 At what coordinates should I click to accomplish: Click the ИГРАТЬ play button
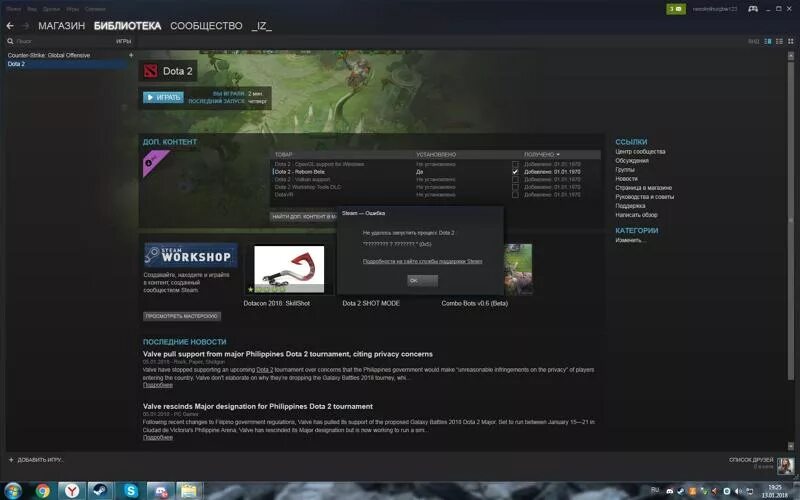(x=163, y=97)
